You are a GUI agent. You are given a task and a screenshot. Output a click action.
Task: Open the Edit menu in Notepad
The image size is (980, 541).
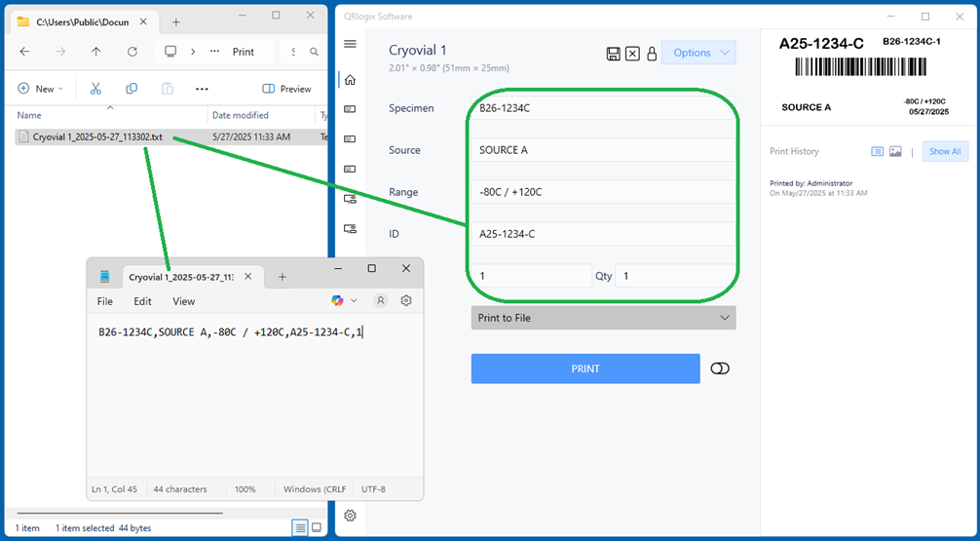142,302
